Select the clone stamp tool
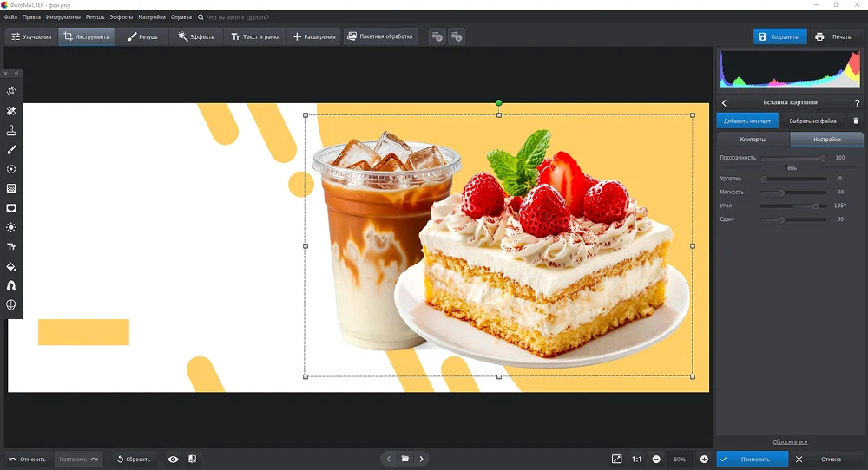The width and height of the screenshot is (868, 470). click(x=11, y=130)
